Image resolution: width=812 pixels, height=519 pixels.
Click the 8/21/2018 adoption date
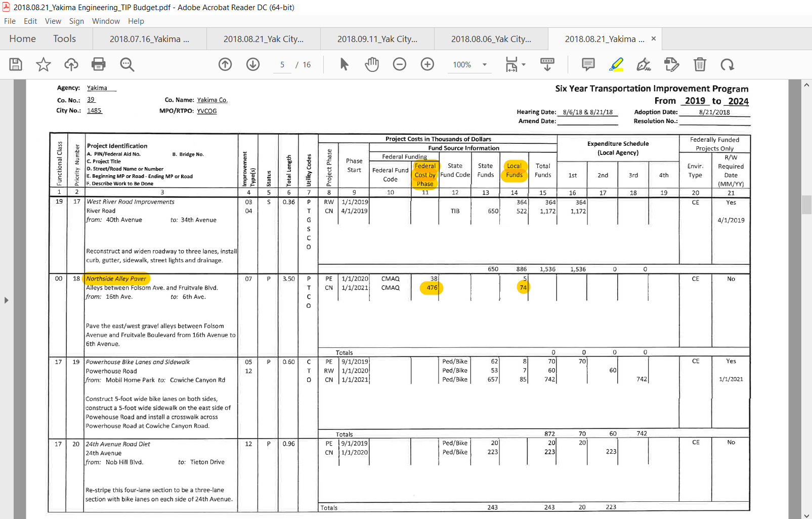pyautogui.click(x=714, y=112)
